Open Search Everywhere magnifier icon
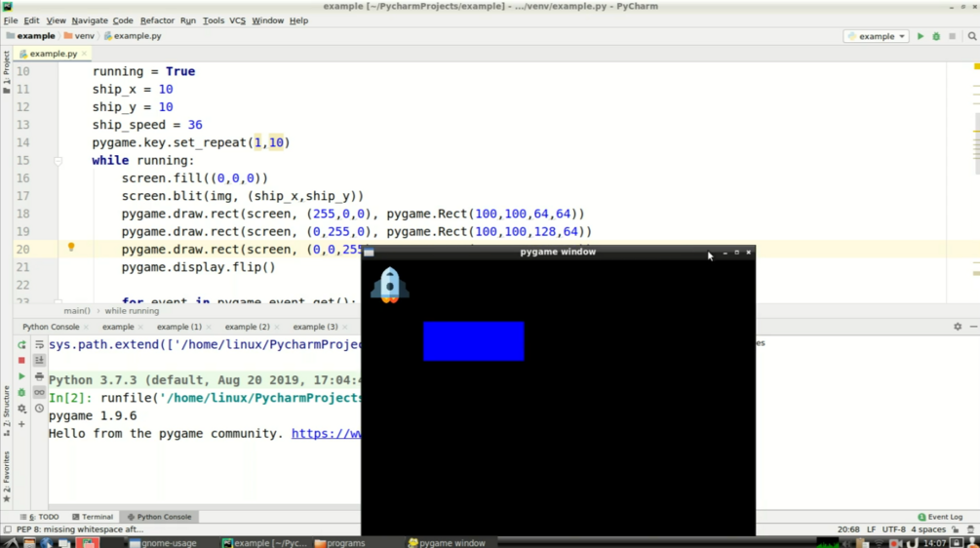This screenshot has width=980, height=548. (x=972, y=36)
